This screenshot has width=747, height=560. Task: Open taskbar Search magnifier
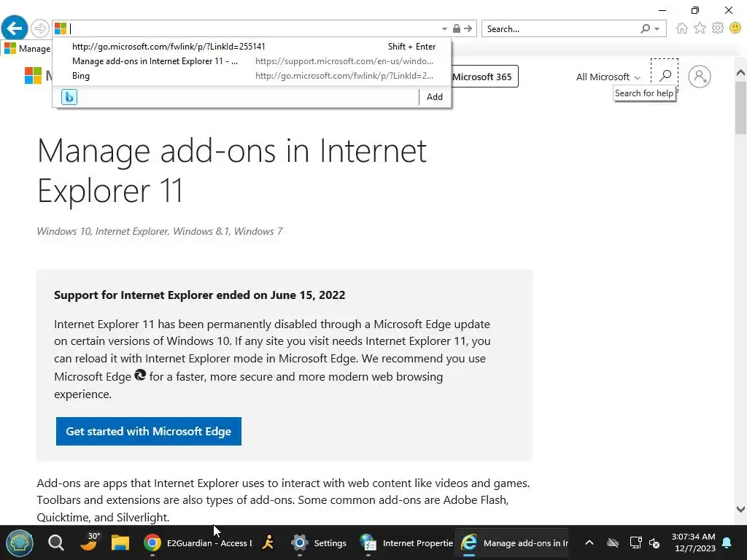point(56,542)
